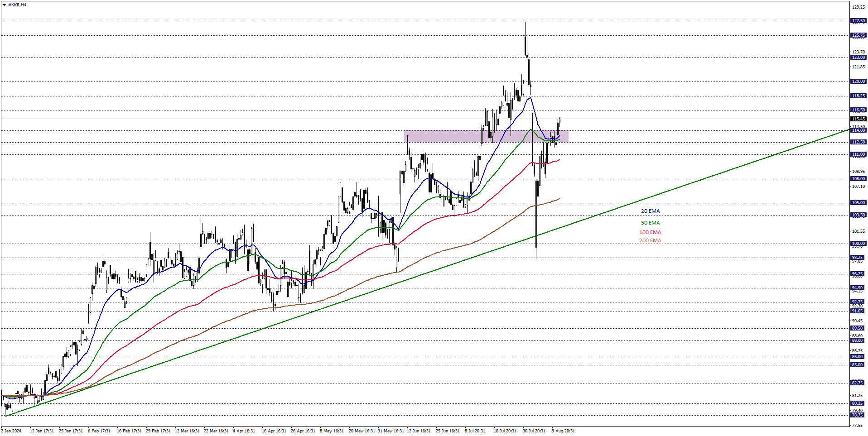Image resolution: width=868 pixels, height=436 pixels.
Task: Click the 123.00 price level label
Action: coord(858,57)
